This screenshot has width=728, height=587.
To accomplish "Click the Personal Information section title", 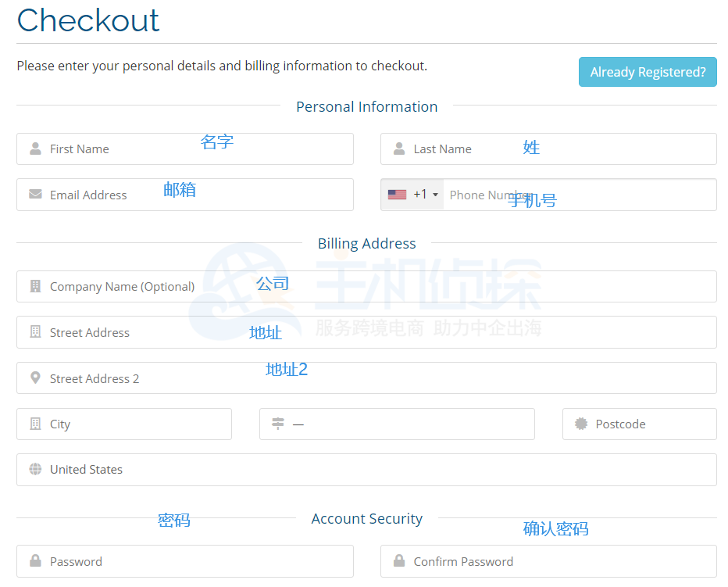I will coord(367,106).
